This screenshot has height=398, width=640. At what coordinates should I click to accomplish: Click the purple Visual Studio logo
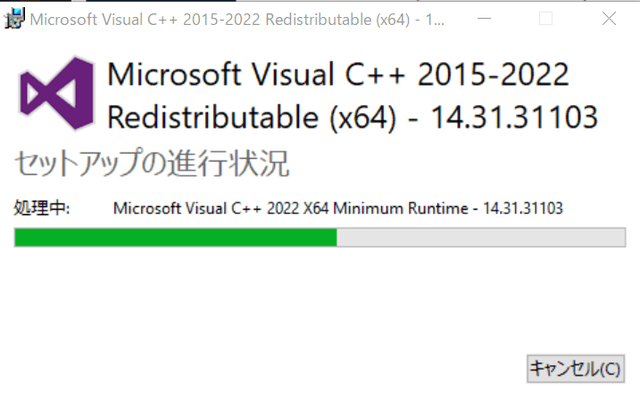[57, 93]
